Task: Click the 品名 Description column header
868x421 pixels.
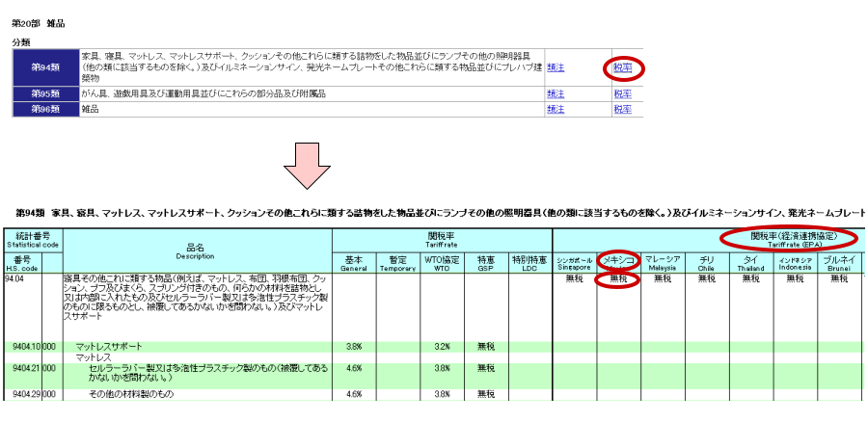Action: 196,250
